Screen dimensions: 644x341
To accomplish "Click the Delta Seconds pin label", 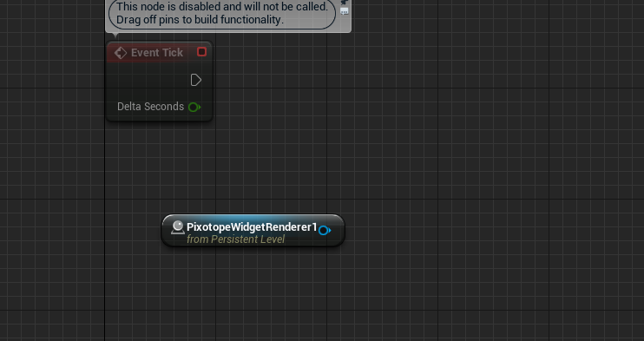I will pyautogui.click(x=150, y=107).
